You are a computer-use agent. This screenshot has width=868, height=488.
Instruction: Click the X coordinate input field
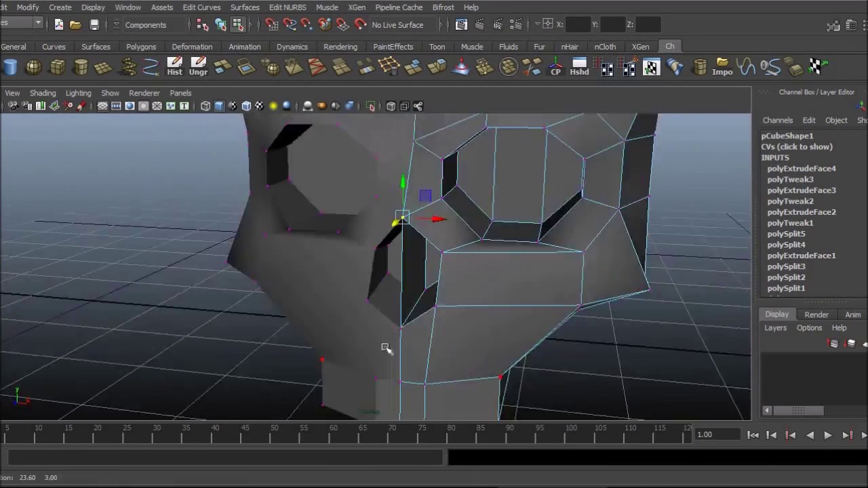pyautogui.click(x=578, y=24)
